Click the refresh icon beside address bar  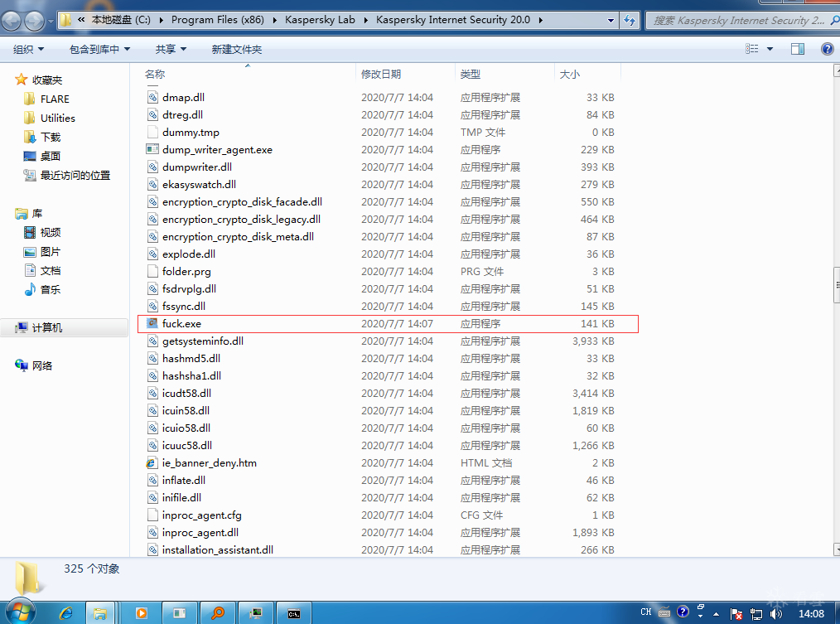click(630, 21)
